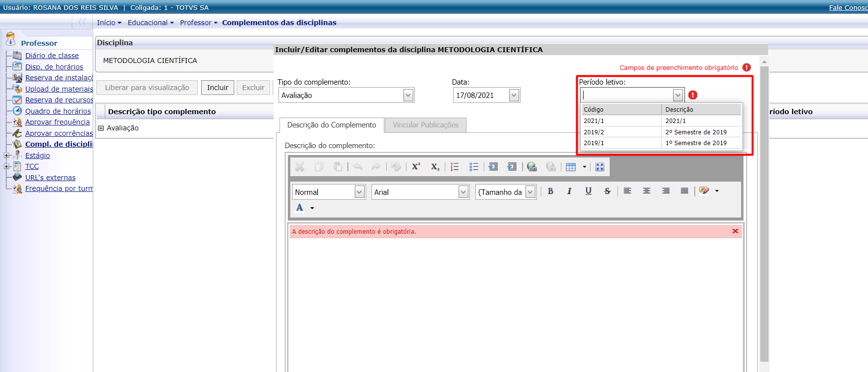Viewport: 868px width, 372px height.
Task: Click the Italic formatting icon
Action: coord(569,191)
